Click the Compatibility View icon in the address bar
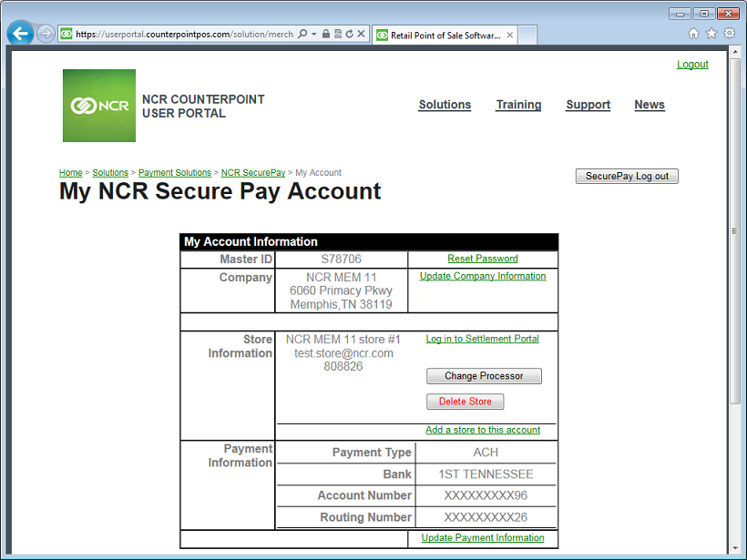The width and height of the screenshot is (747, 560). click(338, 33)
